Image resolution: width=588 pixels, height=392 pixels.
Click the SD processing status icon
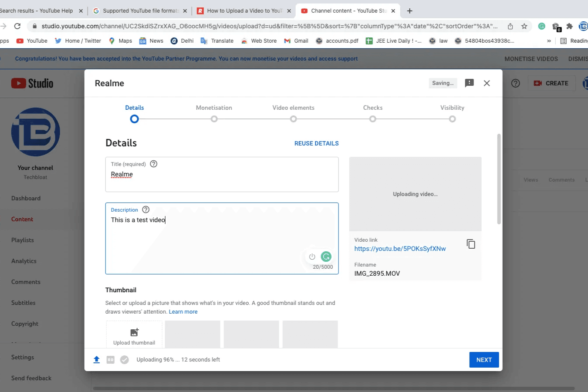[x=111, y=360]
